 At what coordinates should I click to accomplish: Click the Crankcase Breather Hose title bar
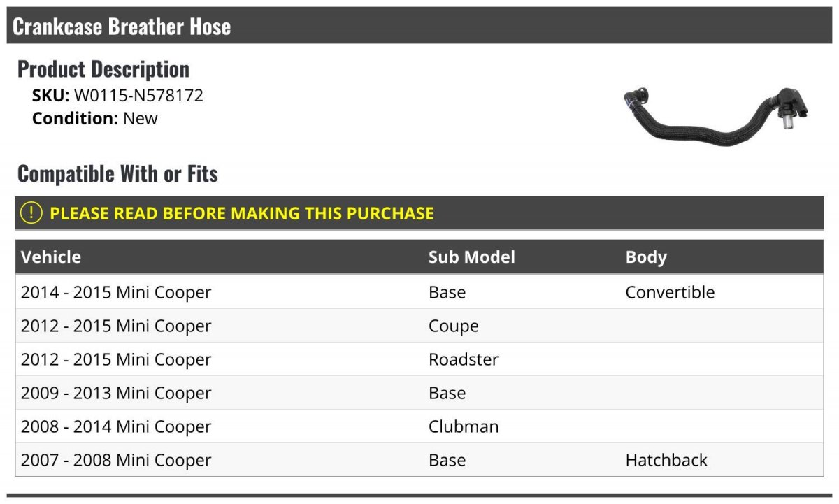tap(419, 26)
